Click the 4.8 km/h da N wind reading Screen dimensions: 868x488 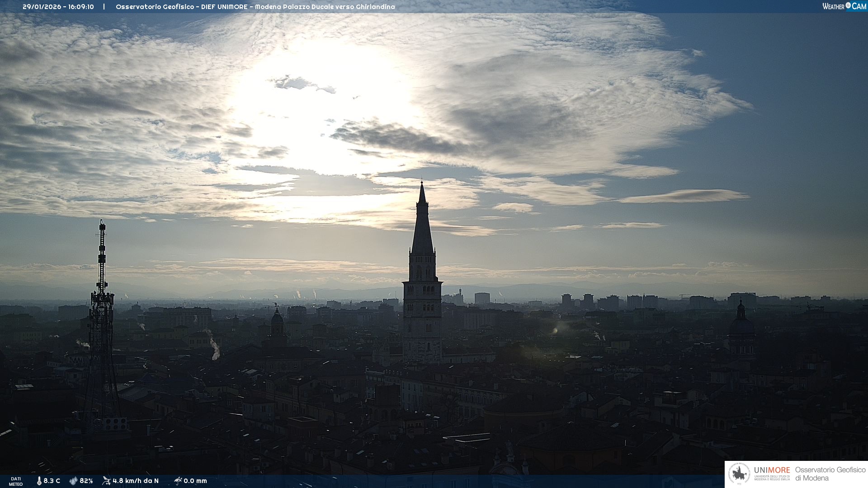(x=136, y=481)
